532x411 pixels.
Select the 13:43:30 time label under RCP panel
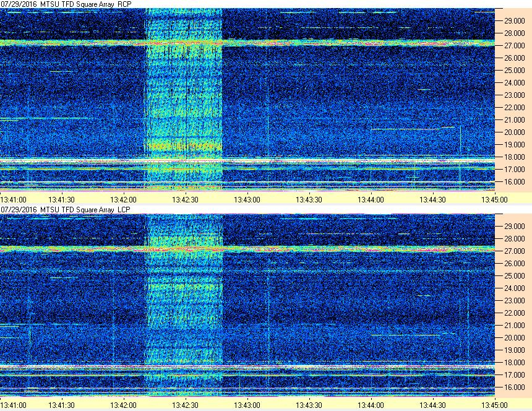(x=309, y=199)
